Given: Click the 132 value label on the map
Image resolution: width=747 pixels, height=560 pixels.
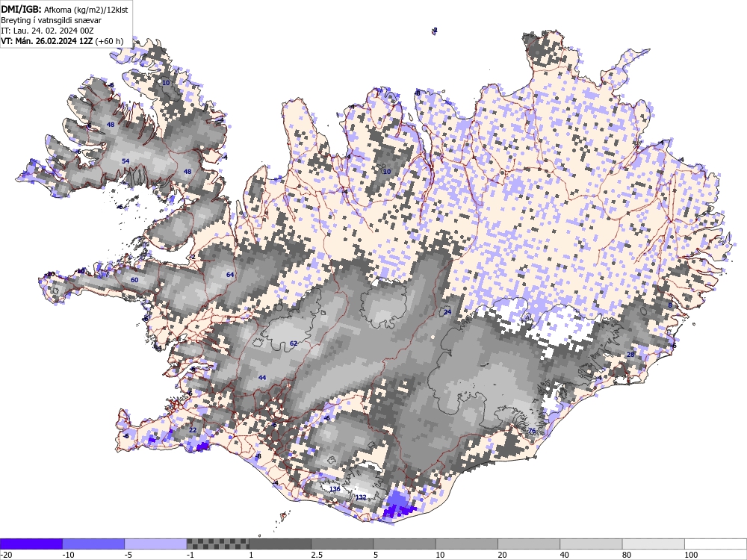Looking at the screenshot, I should 361,497.
